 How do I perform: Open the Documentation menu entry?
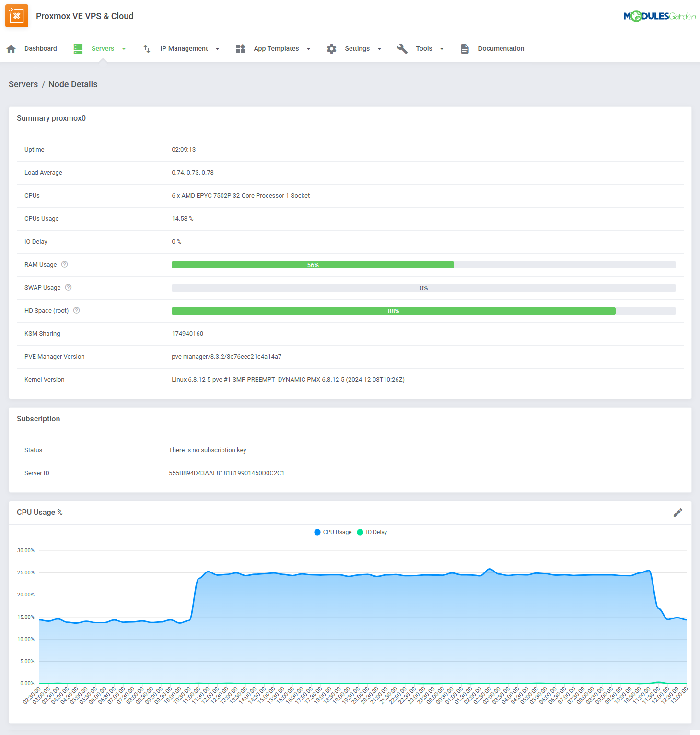coord(501,48)
